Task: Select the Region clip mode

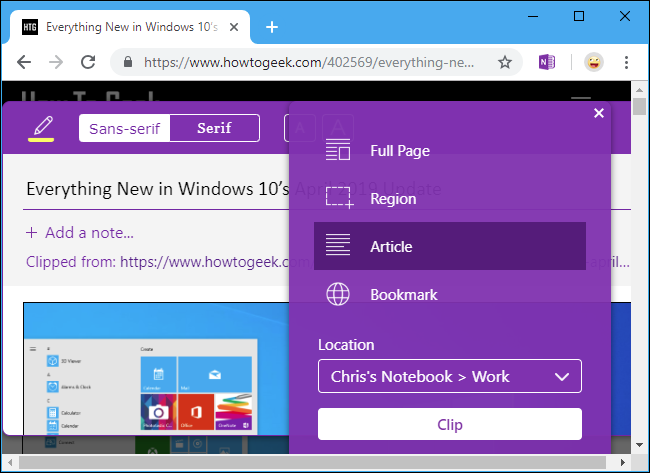Action: (450, 199)
